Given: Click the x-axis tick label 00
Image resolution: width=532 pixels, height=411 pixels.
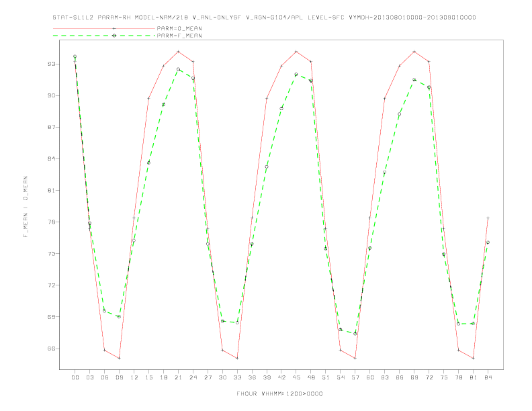Looking at the screenshot, I should (75, 377).
